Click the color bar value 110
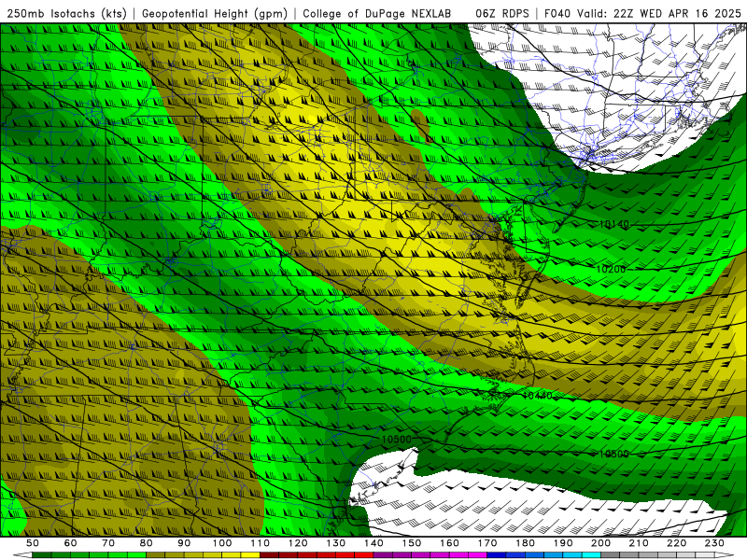This screenshot has width=747, height=560. (x=261, y=543)
